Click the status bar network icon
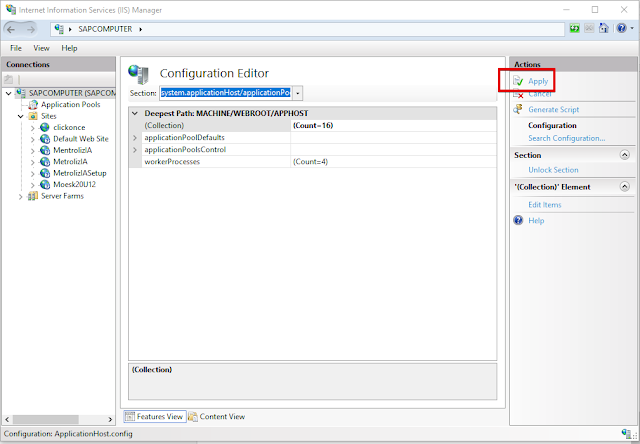This screenshot has width=640, height=444. click(x=626, y=433)
